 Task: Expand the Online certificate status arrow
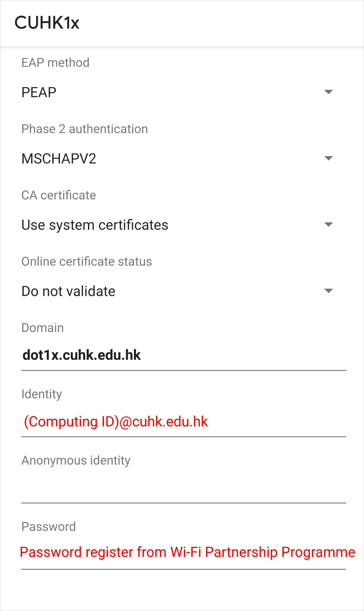point(328,291)
